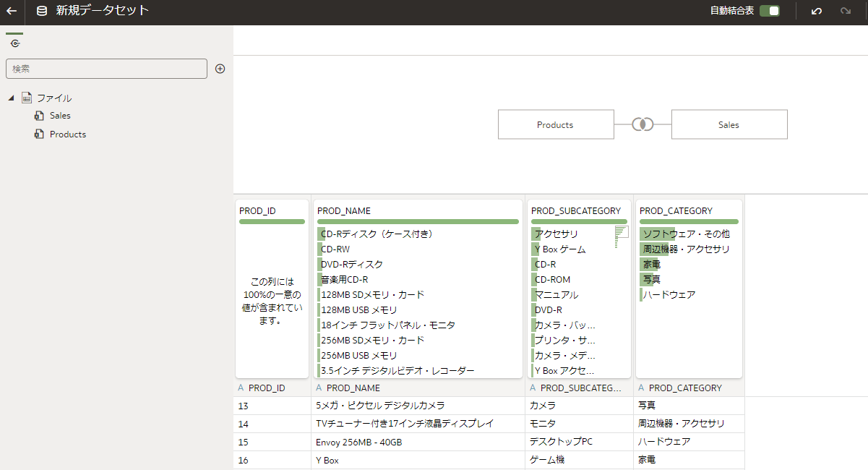Select 128MB USB メモリ value
Screen dimensions: 868x470
359,310
